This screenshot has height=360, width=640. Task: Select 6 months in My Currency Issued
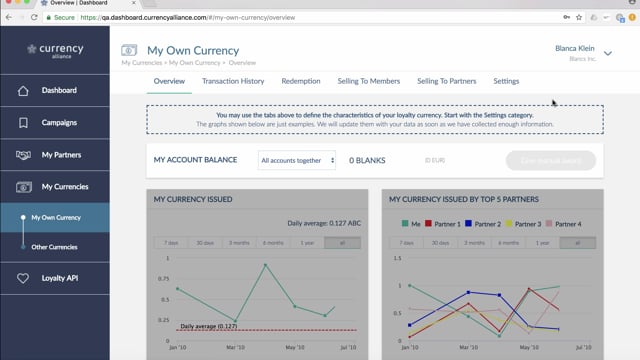point(273,243)
